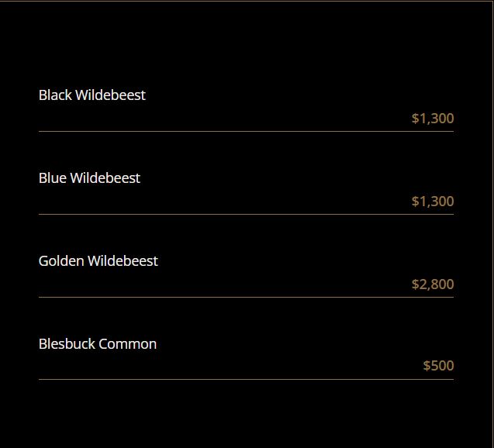Viewport: 494px width, 448px height.
Task: Select the Blue Wildebeest listing
Action: pyautogui.click(x=89, y=178)
